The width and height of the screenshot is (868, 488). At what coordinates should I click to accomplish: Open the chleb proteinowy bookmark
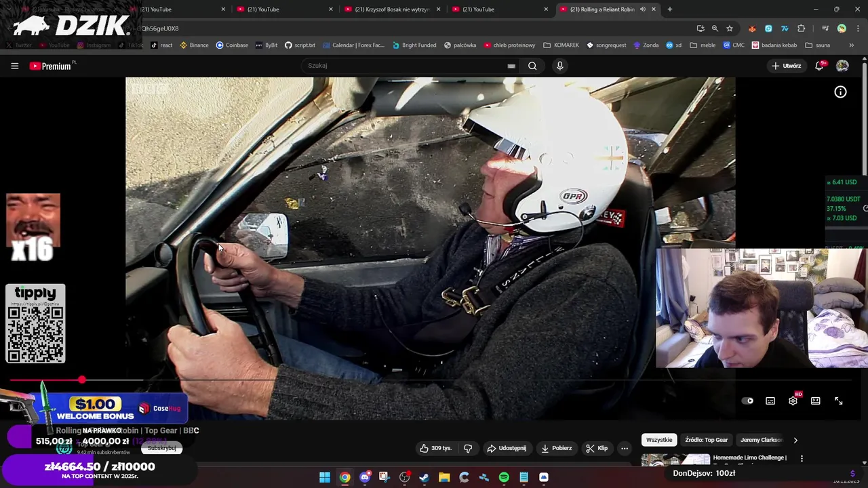pyautogui.click(x=509, y=45)
